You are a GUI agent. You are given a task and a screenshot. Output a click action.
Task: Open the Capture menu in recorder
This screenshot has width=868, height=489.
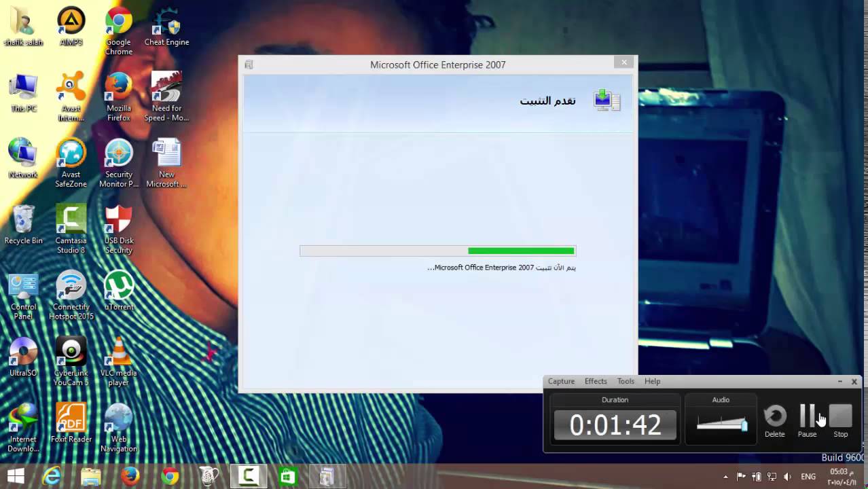pyautogui.click(x=561, y=382)
